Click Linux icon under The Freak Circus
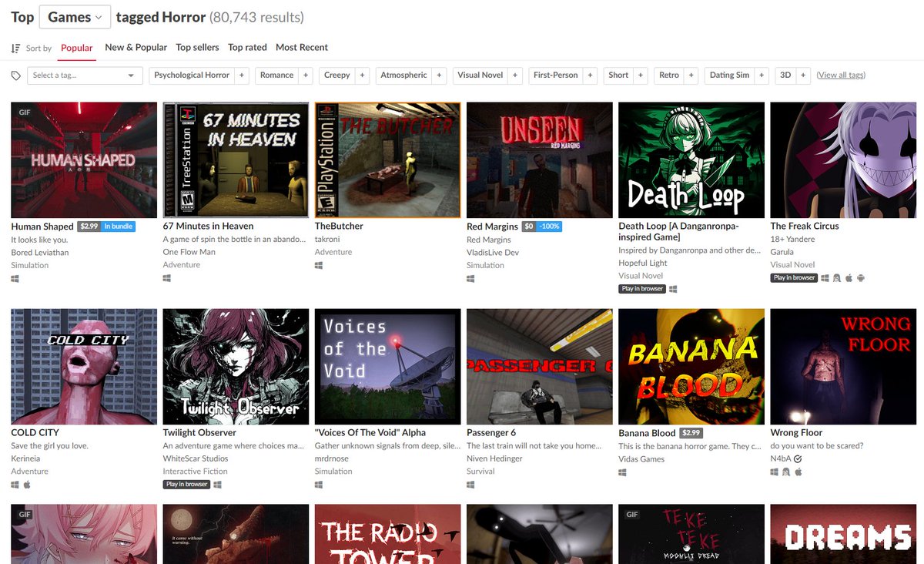 (x=837, y=277)
